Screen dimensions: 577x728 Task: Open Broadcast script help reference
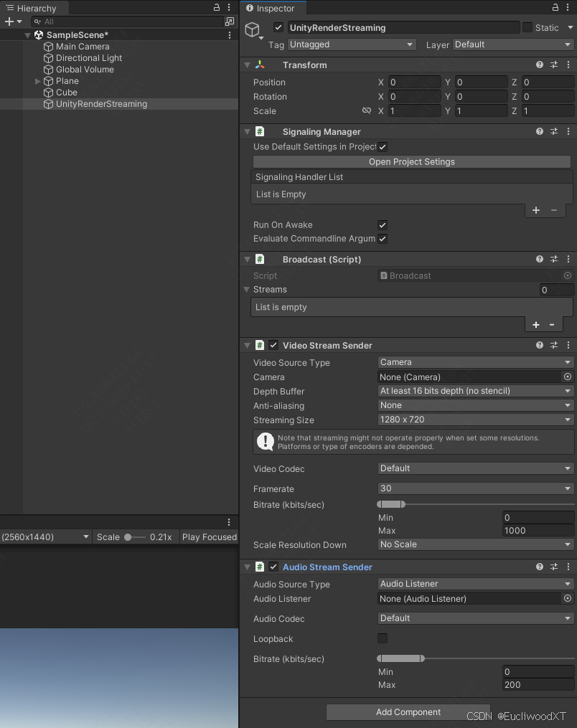[540, 259]
